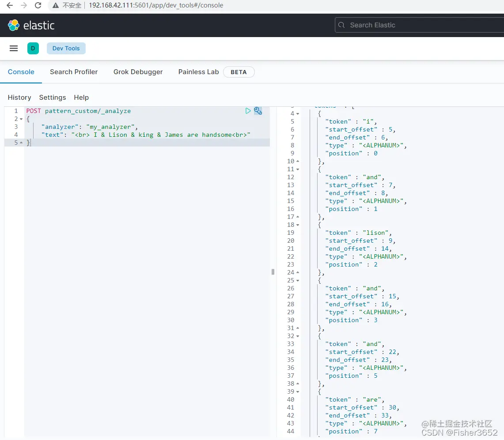Collapse the output block at line 4

pyautogui.click(x=298, y=114)
